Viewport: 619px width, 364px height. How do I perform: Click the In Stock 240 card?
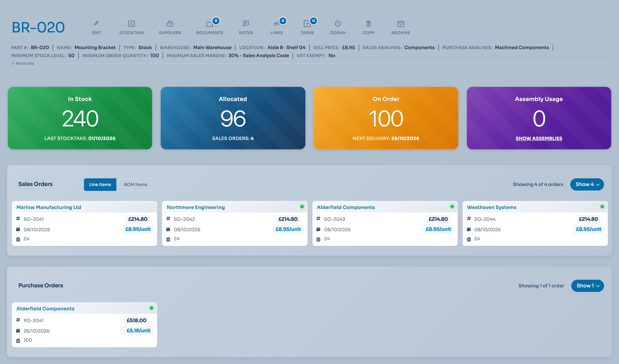click(x=80, y=118)
